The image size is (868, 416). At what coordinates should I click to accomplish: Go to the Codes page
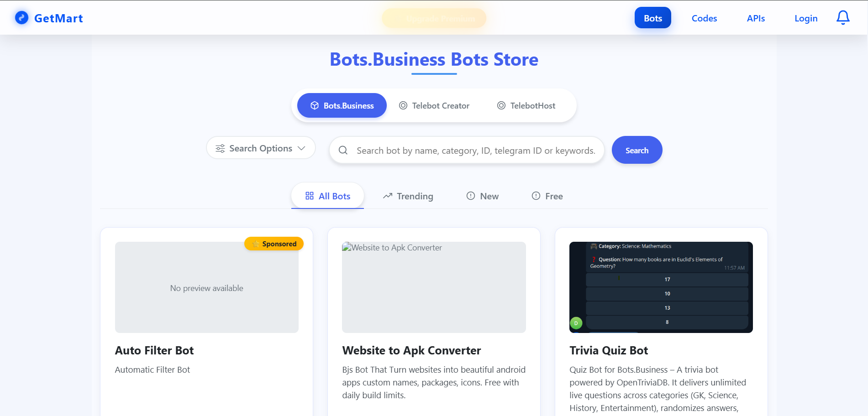704,18
